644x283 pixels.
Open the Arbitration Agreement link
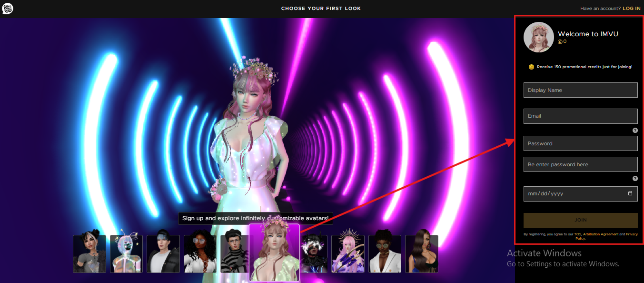pyautogui.click(x=601, y=234)
